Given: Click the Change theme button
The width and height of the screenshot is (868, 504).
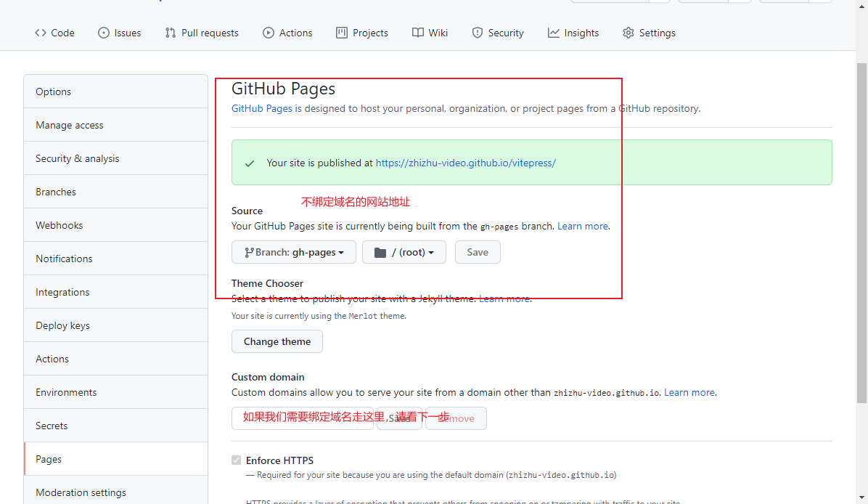Looking at the screenshot, I should click(x=277, y=341).
